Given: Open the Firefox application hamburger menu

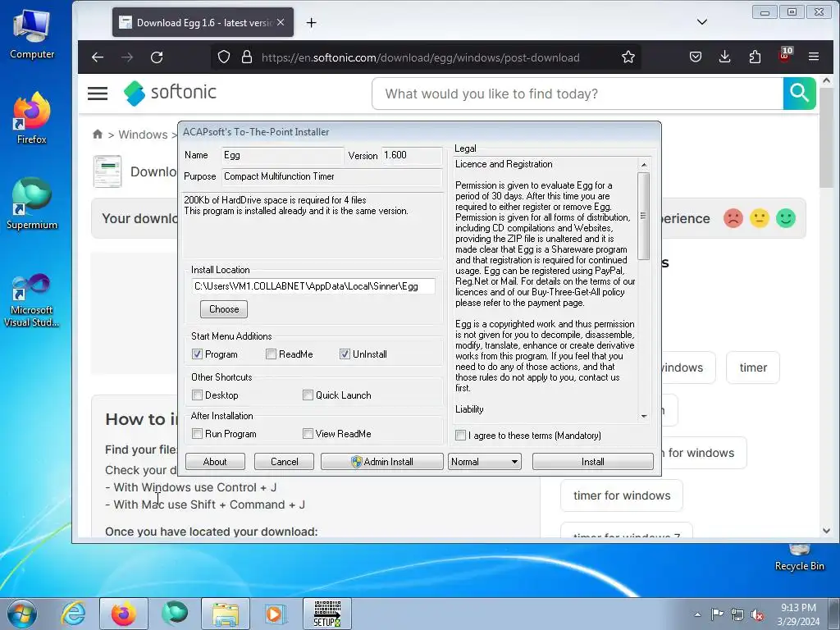Looking at the screenshot, I should click(814, 57).
